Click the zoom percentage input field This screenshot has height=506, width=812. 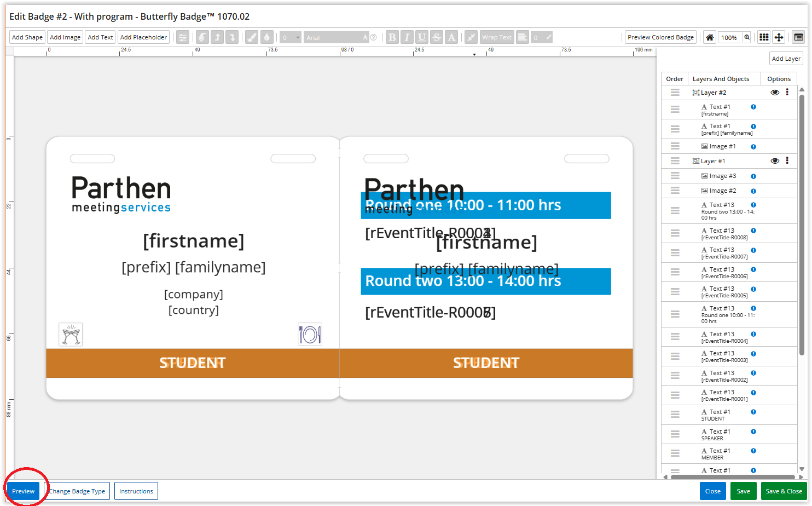[729, 37]
